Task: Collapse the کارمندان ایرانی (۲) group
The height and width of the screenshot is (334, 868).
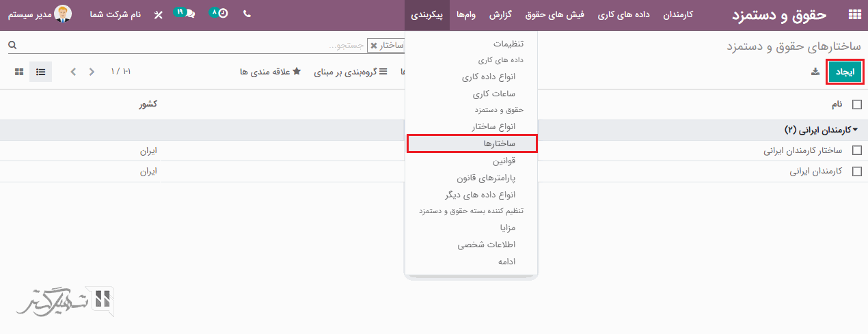Action: point(820,130)
